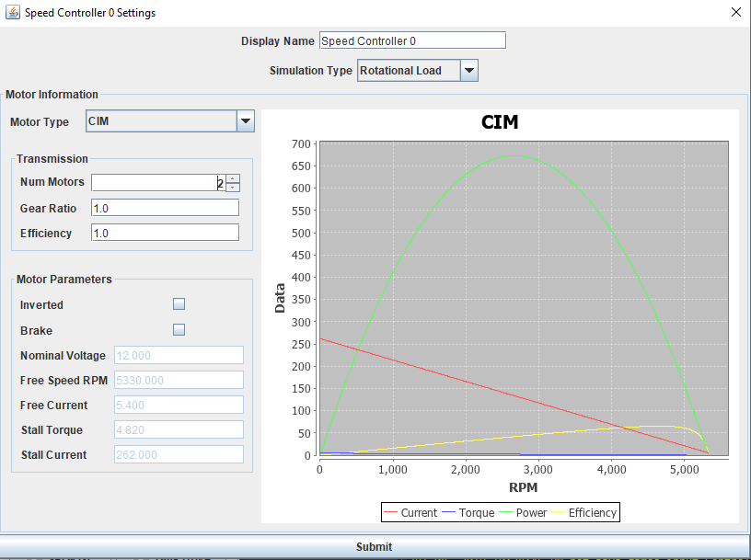
Task: Click the Display Name text field
Action: [412, 40]
